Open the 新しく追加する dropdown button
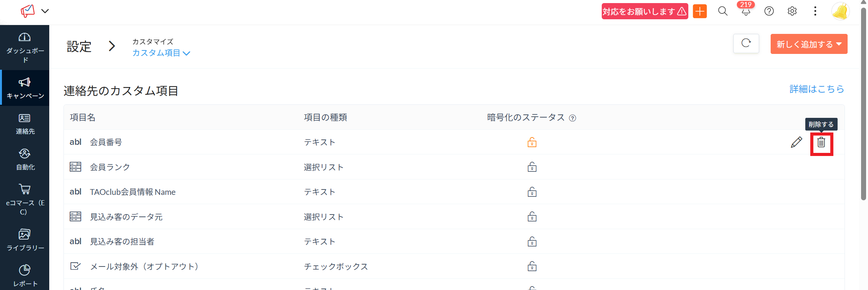 tap(808, 44)
